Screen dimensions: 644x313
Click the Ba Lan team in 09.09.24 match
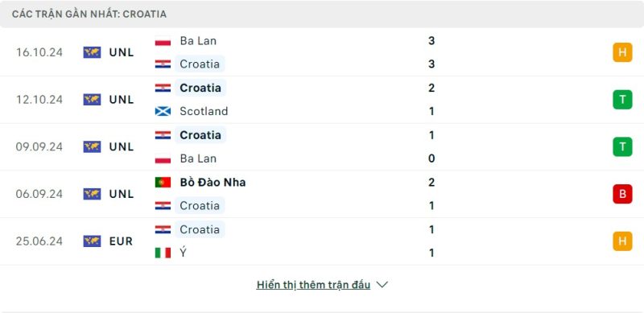[198, 159]
